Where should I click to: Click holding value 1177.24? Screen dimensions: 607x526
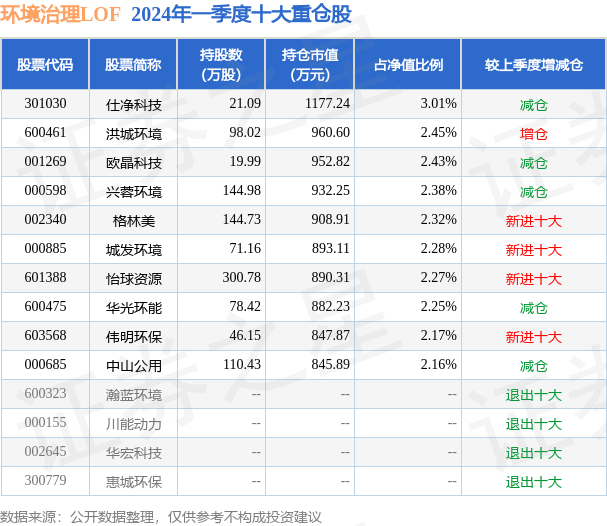328,103
